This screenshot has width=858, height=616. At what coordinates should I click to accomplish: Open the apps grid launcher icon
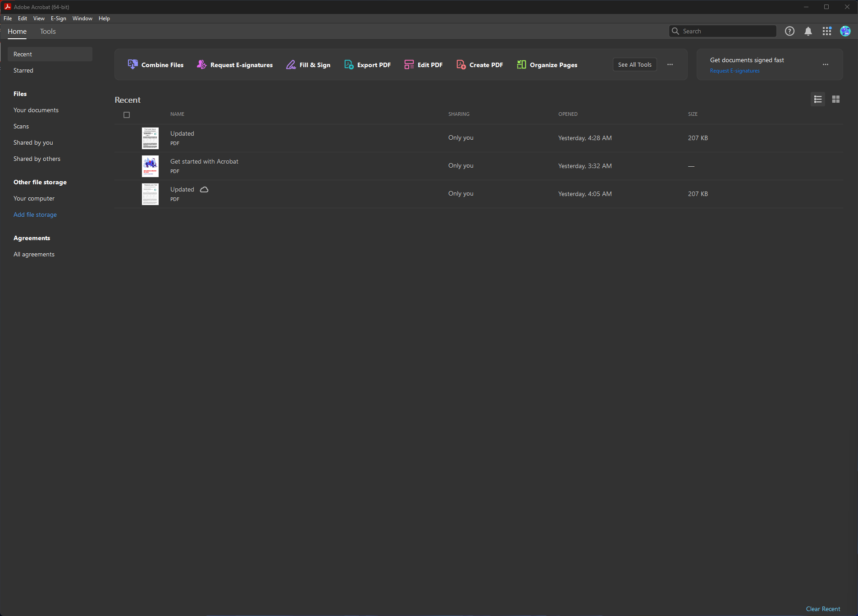pos(826,31)
